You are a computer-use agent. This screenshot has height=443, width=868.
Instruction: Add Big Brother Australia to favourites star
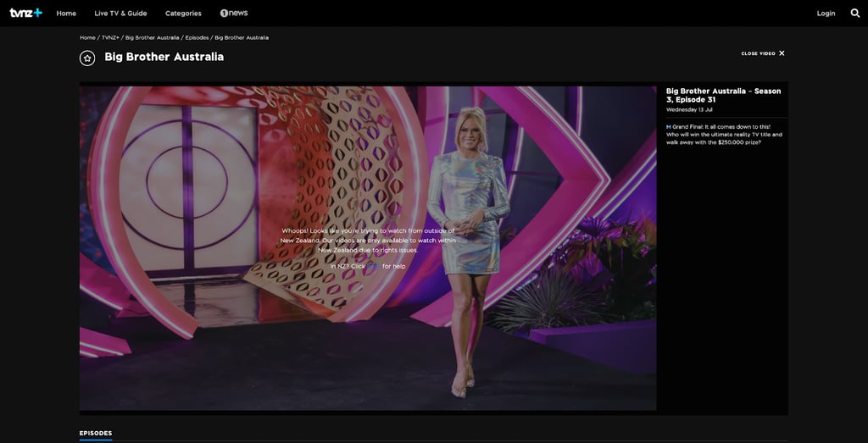click(x=87, y=58)
